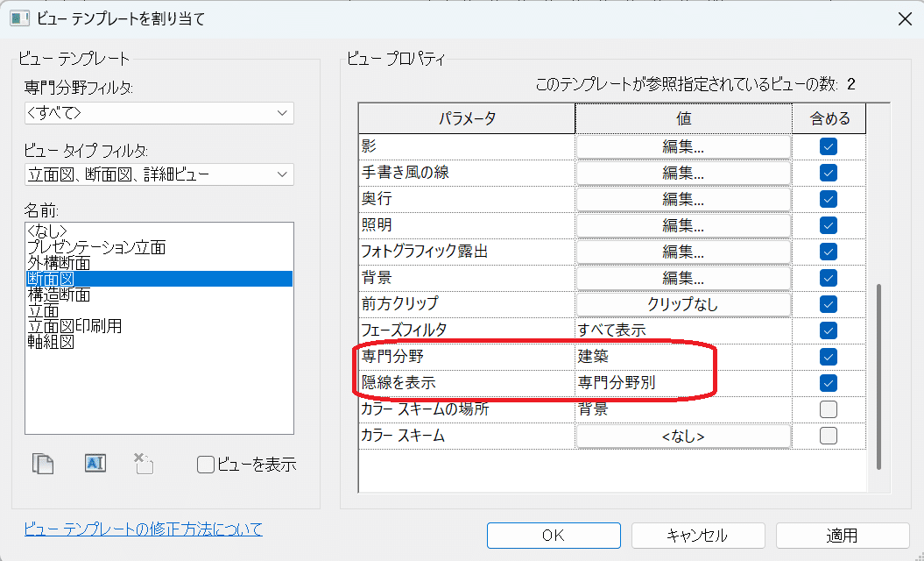Close the ビュー テンプレートを割り当て dialog
The image size is (924, 561).
pyautogui.click(x=904, y=18)
